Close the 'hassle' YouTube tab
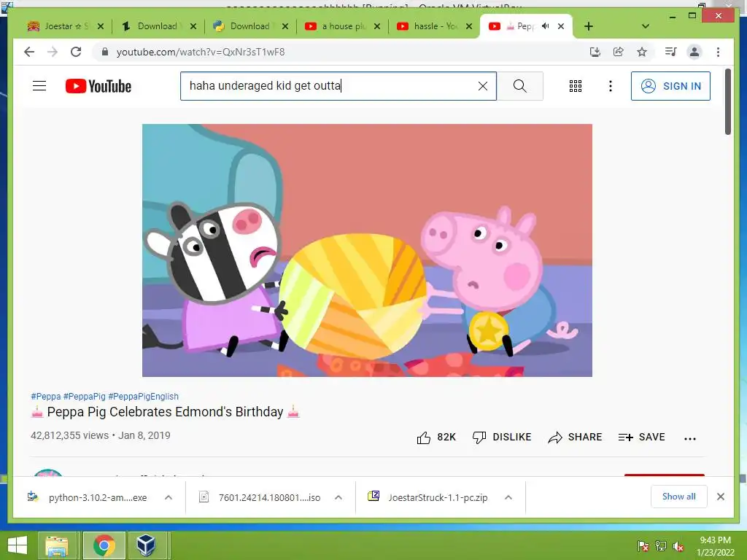The image size is (747, 560). coord(469,26)
